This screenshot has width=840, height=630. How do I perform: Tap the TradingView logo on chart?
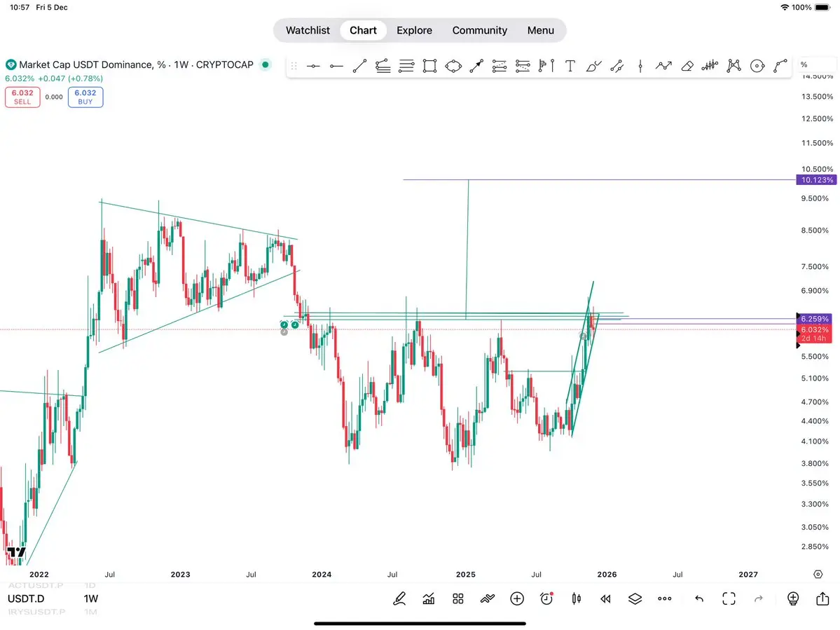click(x=16, y=552)
